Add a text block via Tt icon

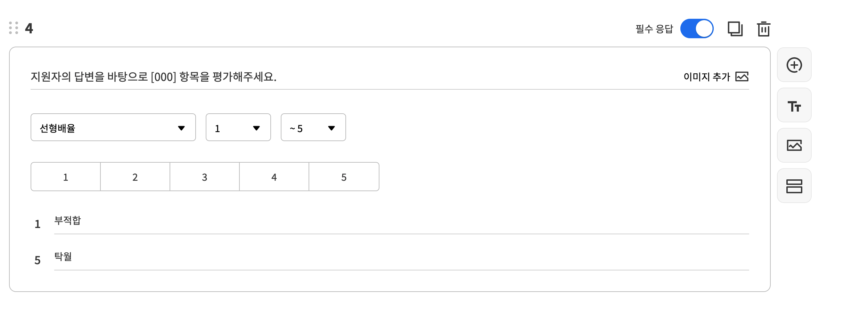(x=794, y=105)
